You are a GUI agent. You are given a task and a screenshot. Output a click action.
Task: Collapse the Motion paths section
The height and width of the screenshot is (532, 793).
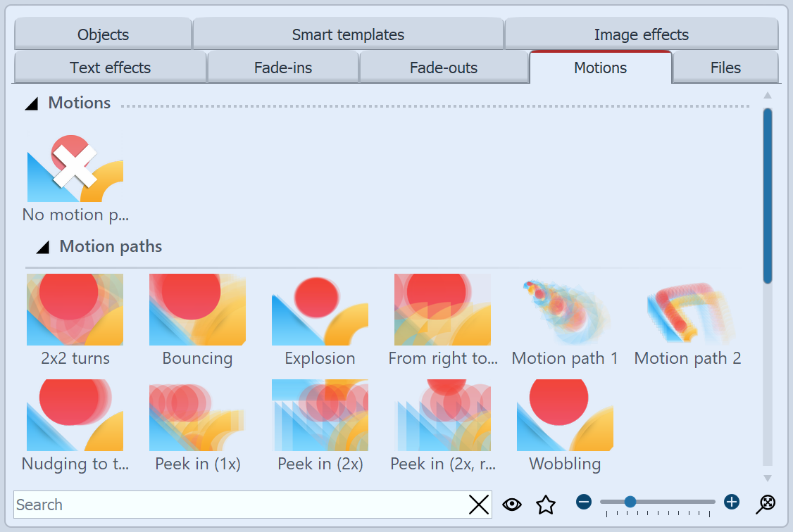[42, 246]
